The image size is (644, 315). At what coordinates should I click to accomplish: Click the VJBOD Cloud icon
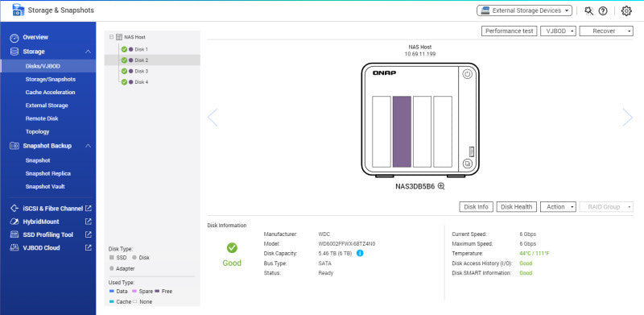pos(14,248)
